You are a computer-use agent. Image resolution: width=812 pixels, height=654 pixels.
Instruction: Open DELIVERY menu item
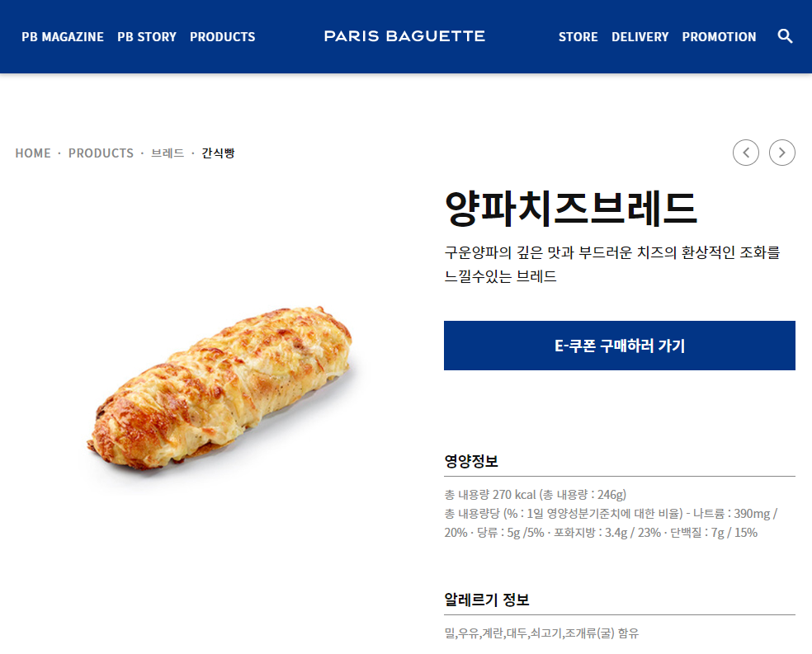[x=640, y=37]
